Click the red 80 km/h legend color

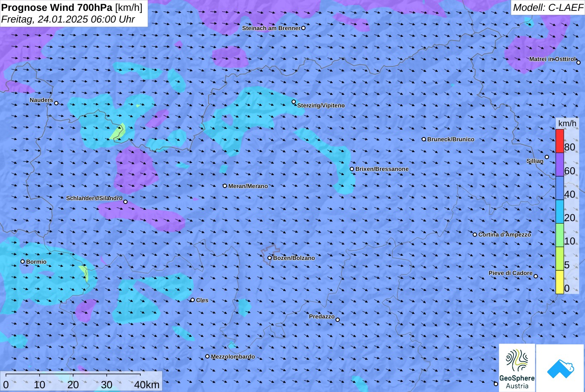(x=560, y=141)
